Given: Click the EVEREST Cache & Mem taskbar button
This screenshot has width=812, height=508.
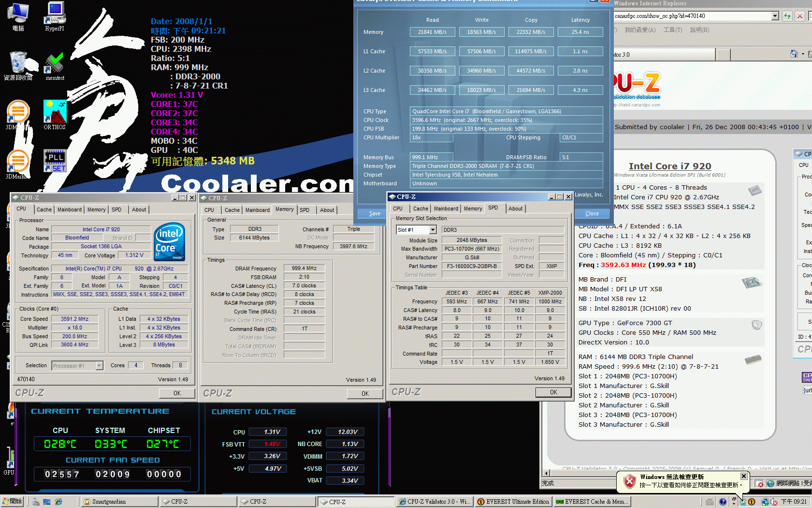Looking at the screenshot, I should pos(592,502).
